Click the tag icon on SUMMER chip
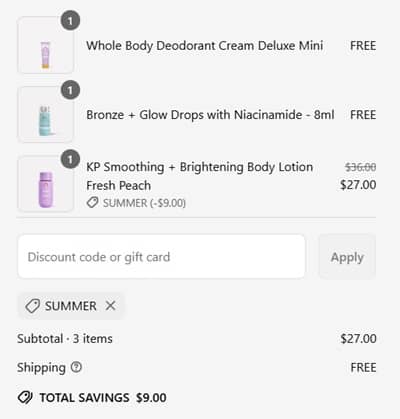Viewport: 400px width, 419px height. point(33,306)
